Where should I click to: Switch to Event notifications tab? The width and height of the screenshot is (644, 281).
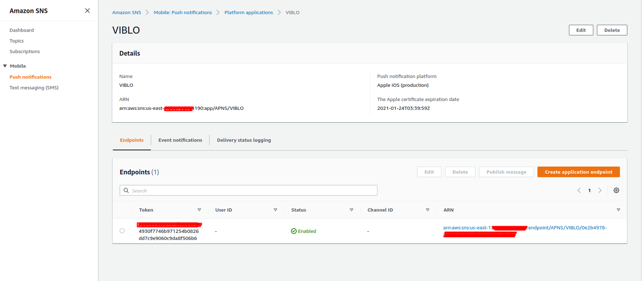click(180, 140)
